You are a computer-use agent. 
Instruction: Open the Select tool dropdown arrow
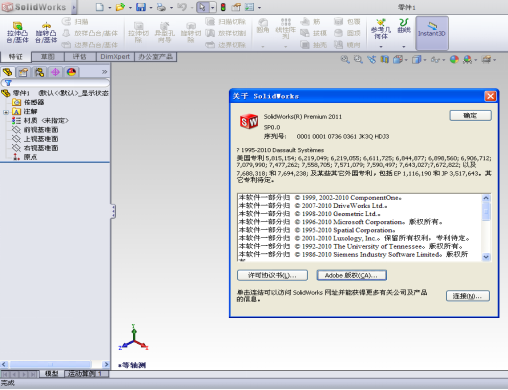(x=212, y=7)
